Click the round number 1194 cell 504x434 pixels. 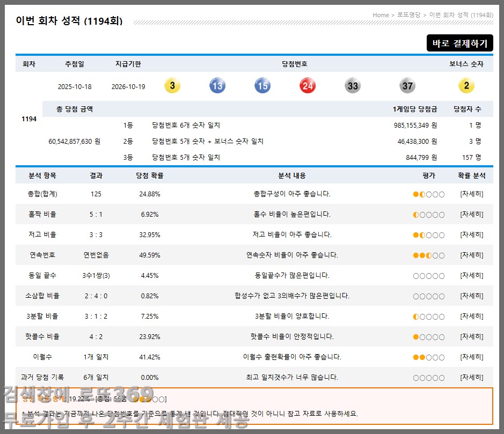28,119
